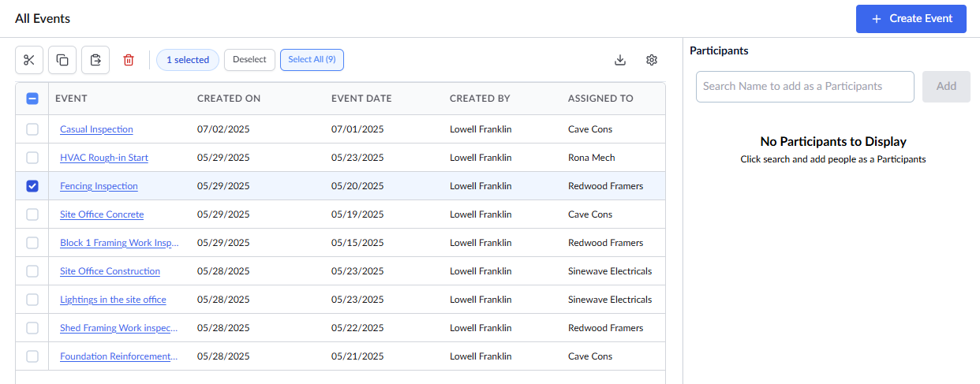Click the 05/21/2025 event date
980x384 pixels.
point(357,356)
